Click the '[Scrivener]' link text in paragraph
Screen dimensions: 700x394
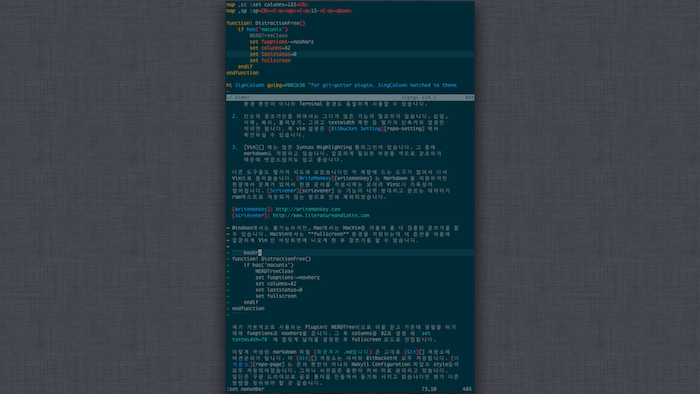(x=283, y=191)
